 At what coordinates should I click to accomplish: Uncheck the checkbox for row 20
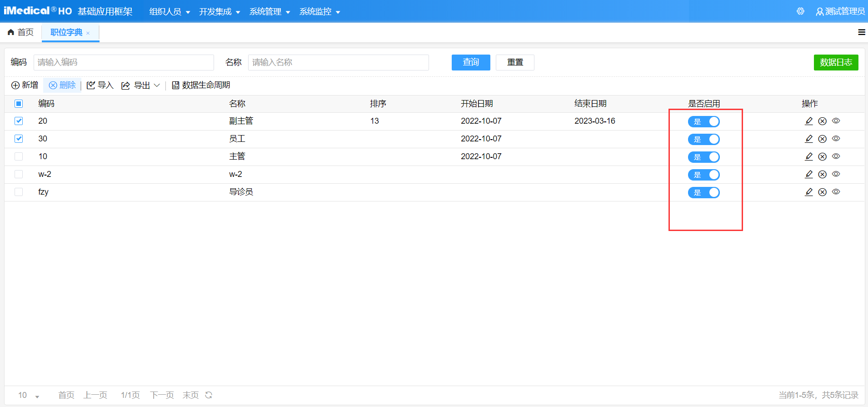[19, 121]
